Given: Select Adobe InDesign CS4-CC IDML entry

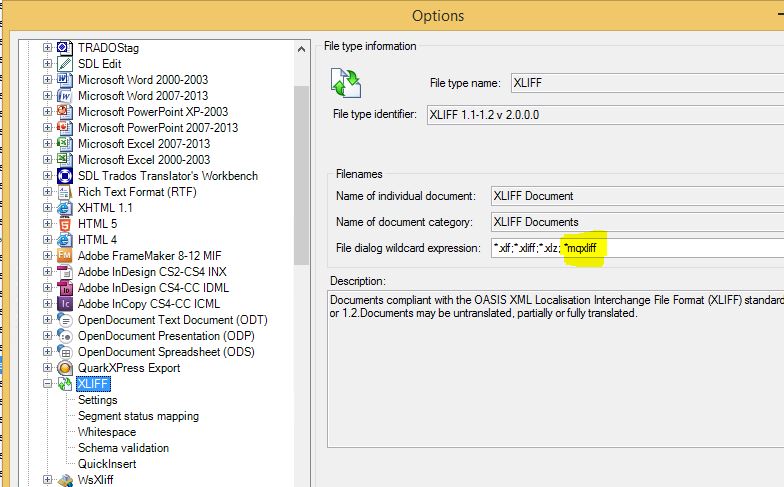Looking at the screenshot, I should (x=154, y=288).
